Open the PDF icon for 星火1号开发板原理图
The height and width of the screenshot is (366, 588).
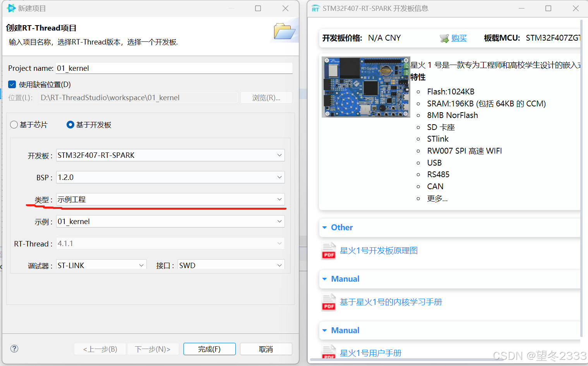point(329,251)
